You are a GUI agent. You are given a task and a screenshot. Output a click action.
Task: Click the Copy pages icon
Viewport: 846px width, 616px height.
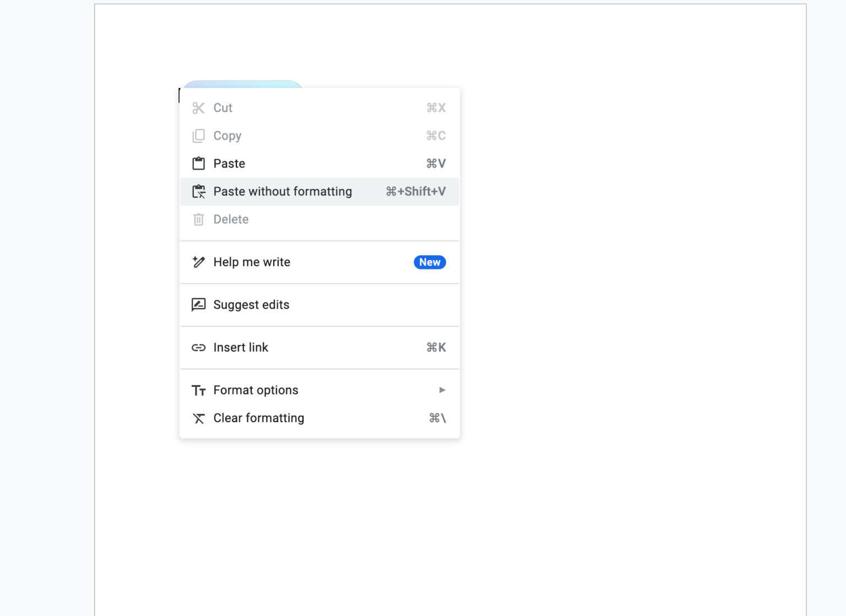[x=198, y=136]
